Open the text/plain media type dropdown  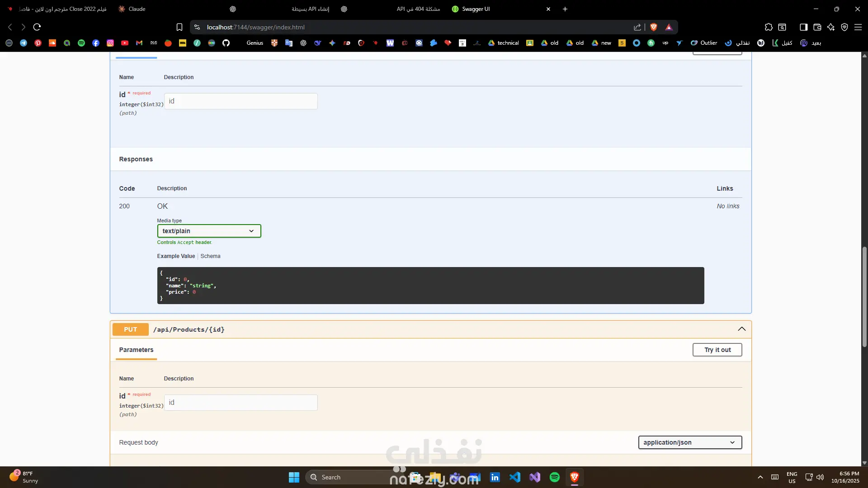(x=209, y=231)
